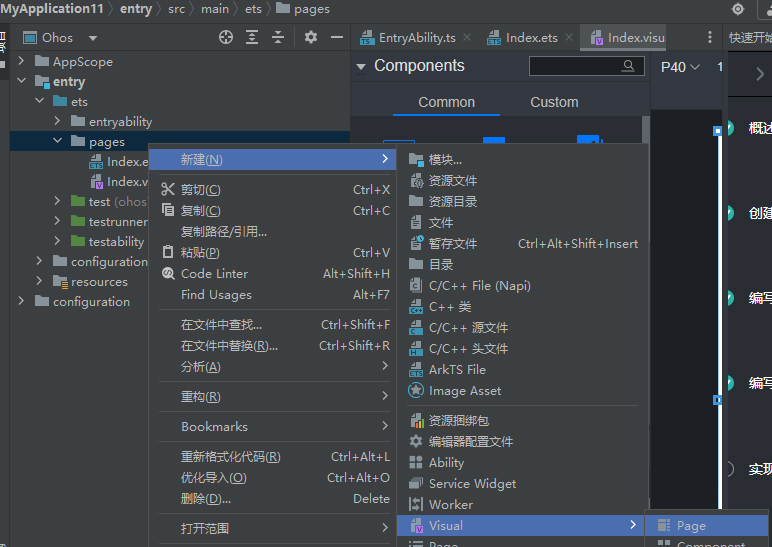Expand the testrunner folder
The height and width of the screenshot is (547, 772).
tap(57, 221)
